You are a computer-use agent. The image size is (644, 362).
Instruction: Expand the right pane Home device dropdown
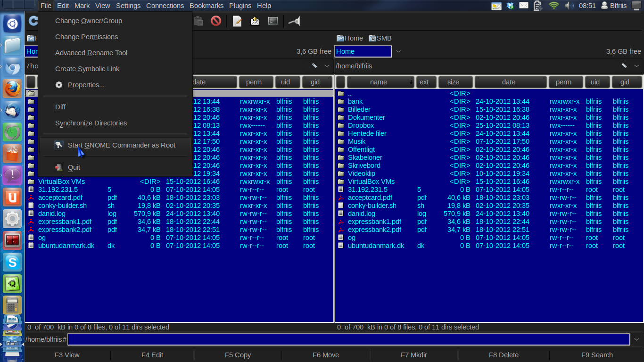(x=398, y=51)
